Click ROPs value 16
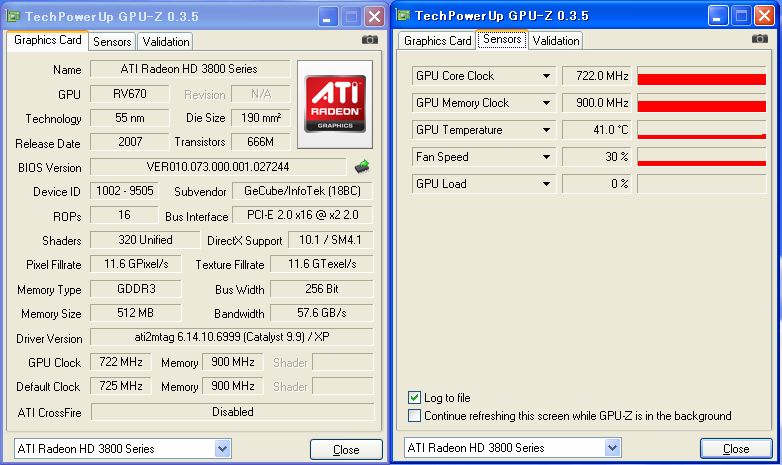This screenshot has width=782, height=465. click(x=124, y=215)
